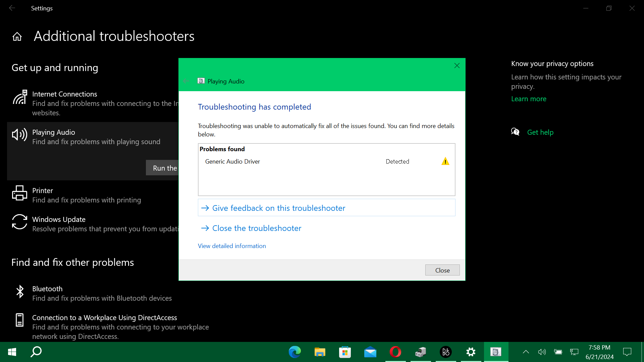Click View detailed information
The width and height of the screenshot is (644, 362).
[231, 246]
